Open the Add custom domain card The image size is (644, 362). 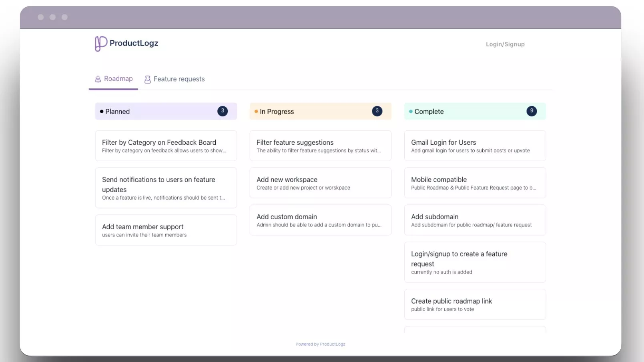click(320, 220)
